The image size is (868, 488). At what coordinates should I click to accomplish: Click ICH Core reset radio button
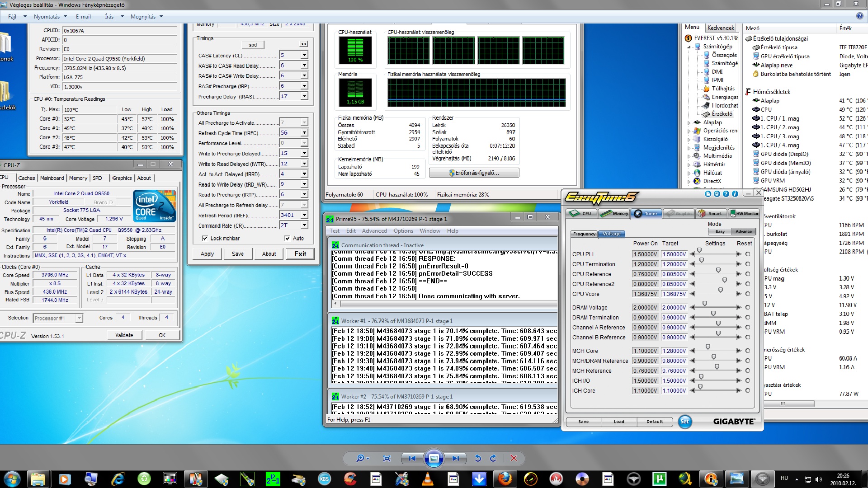pyautogui.click(x=747, y=390)
